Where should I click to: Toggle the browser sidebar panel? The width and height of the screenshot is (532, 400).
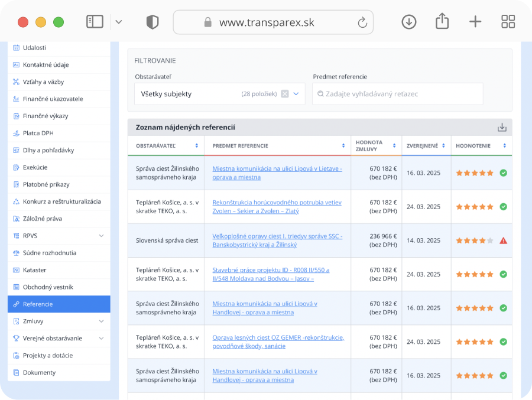95,22
